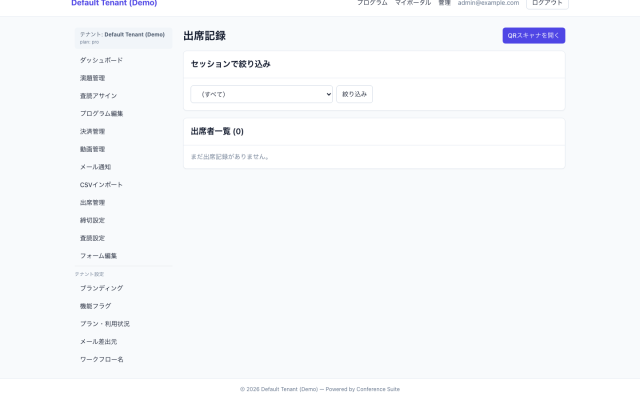Open CSVインポート in sidebar
The height and width of the screenshot is (400, 640).
click(x=123, y=185)
